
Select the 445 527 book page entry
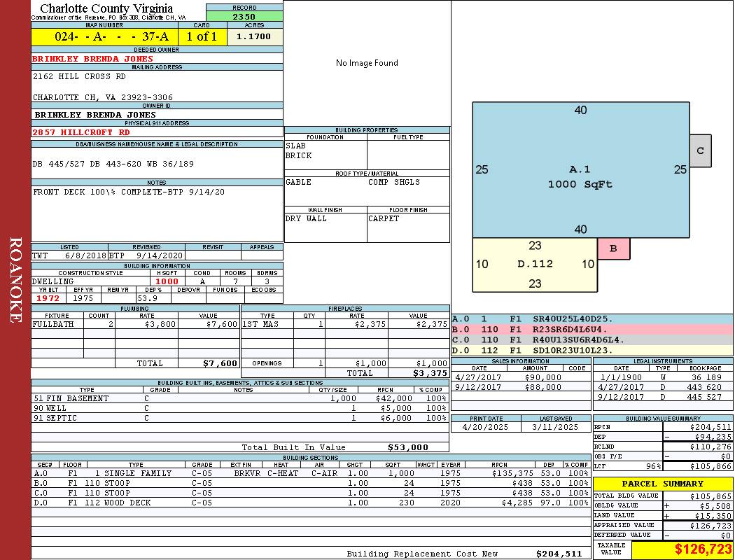pyautogui.click(x=706, y=397)
